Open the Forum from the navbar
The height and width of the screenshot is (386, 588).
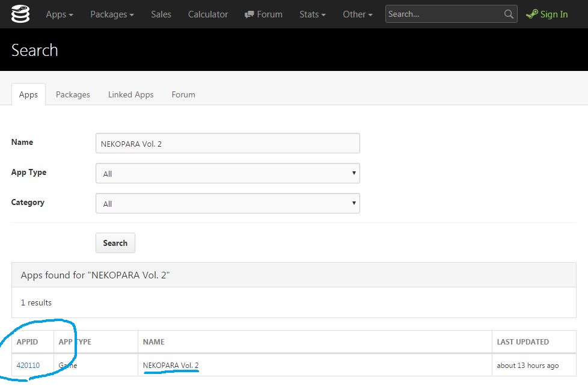click(264, 14)
